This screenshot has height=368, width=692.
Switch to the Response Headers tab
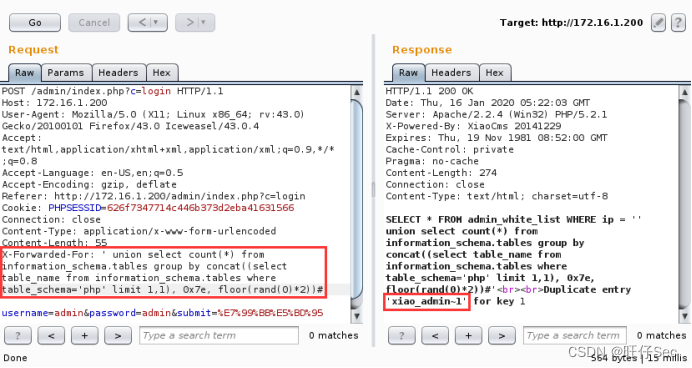(x=451, y=73)
